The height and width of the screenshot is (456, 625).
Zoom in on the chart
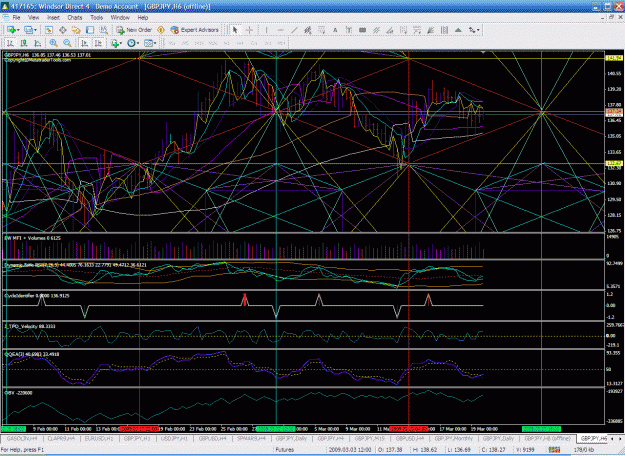[53, 43]
